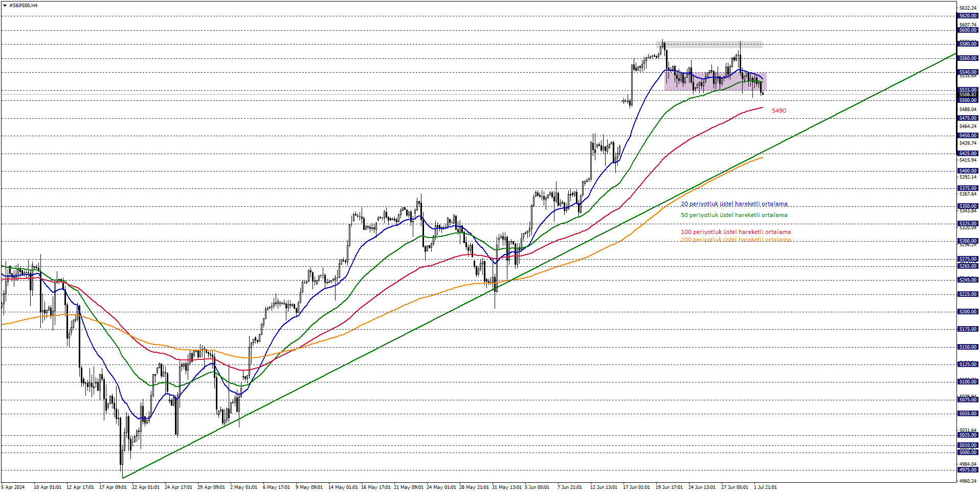Click the 24 Apr 17:01 date label
The width and height of the screenshot is (980, 493).
point(179,487)
